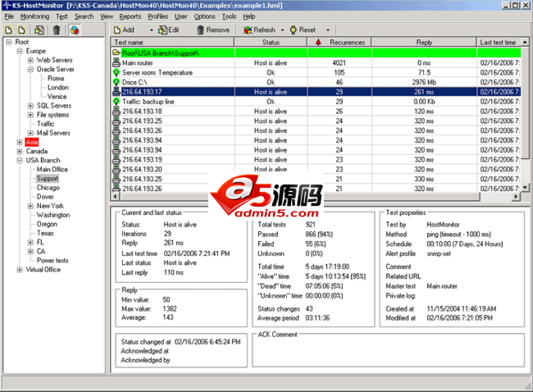The image size is (533, 392).
Task: Click the first new-document icon in left toolbar
Action: point(9,30)
